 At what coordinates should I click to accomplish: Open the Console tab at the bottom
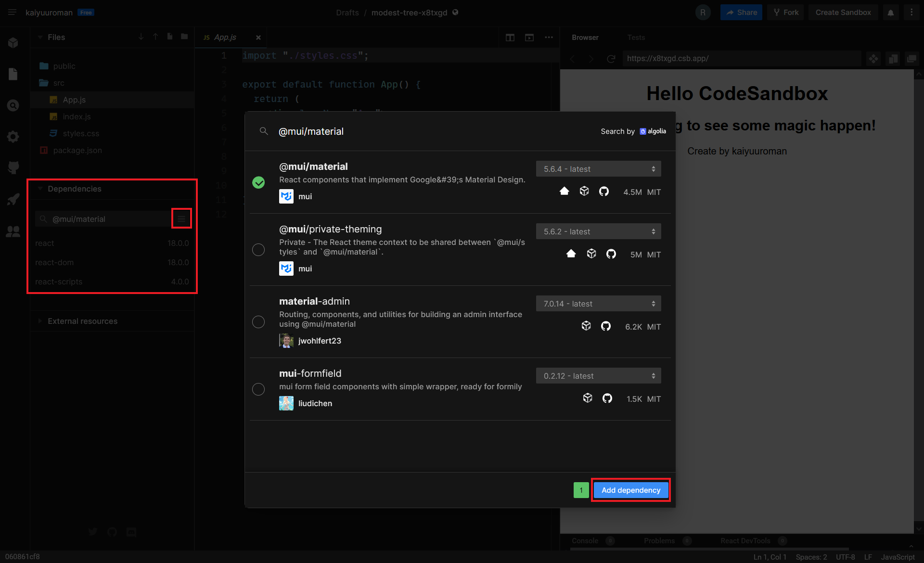585,541
